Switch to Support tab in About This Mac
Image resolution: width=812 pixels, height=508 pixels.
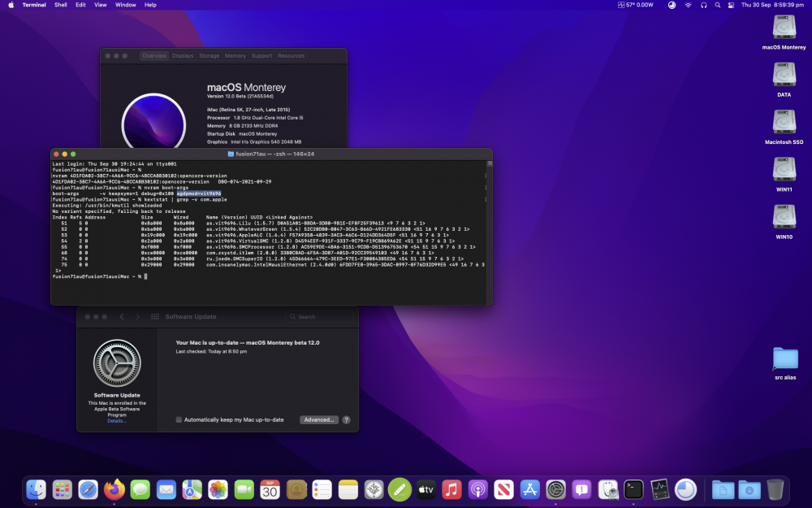261,55
